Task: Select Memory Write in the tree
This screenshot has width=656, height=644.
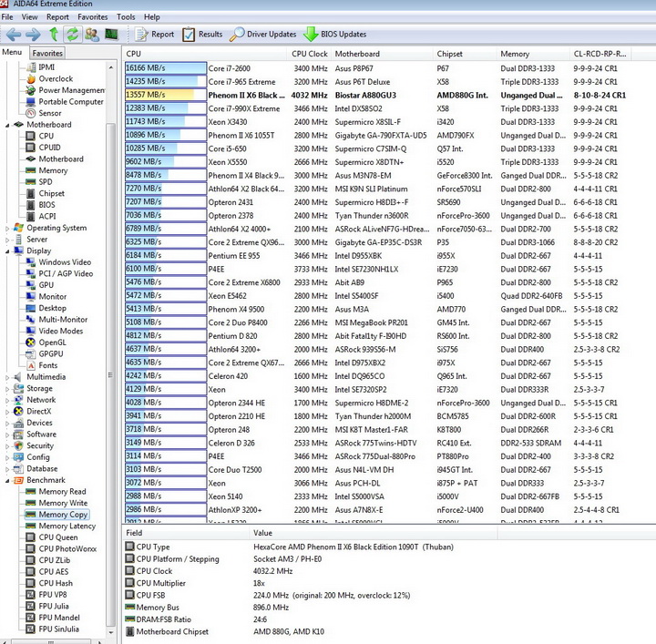Action: click(63, 503)
